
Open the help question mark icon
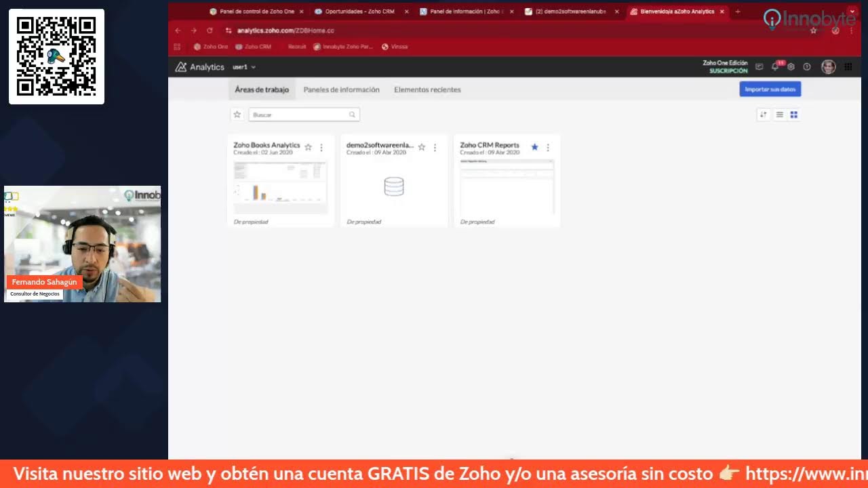pos(807,67)
